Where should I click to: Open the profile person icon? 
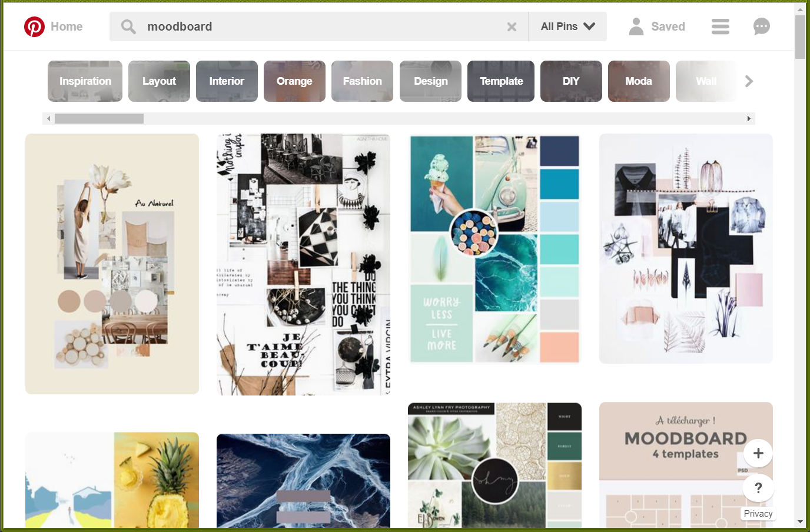[x=636, y=26]
